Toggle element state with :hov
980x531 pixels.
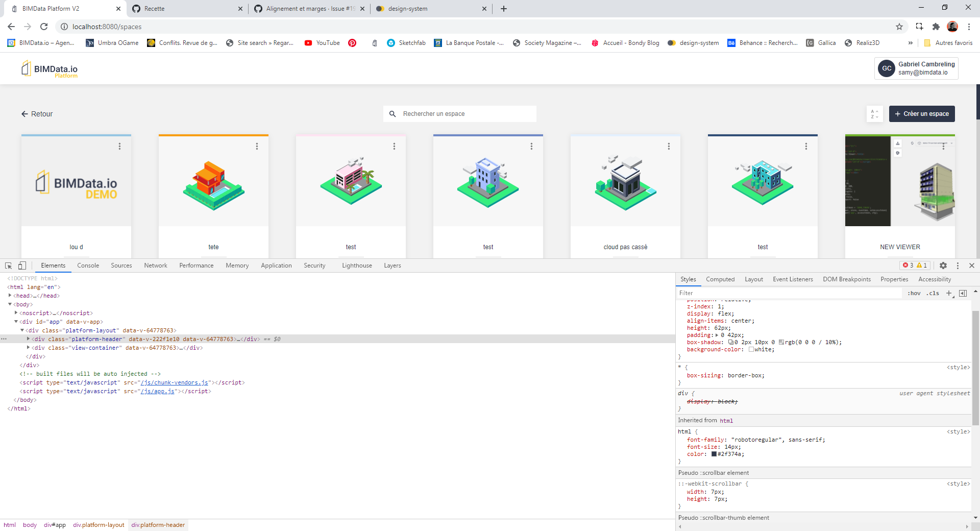(x=914, y=293)
